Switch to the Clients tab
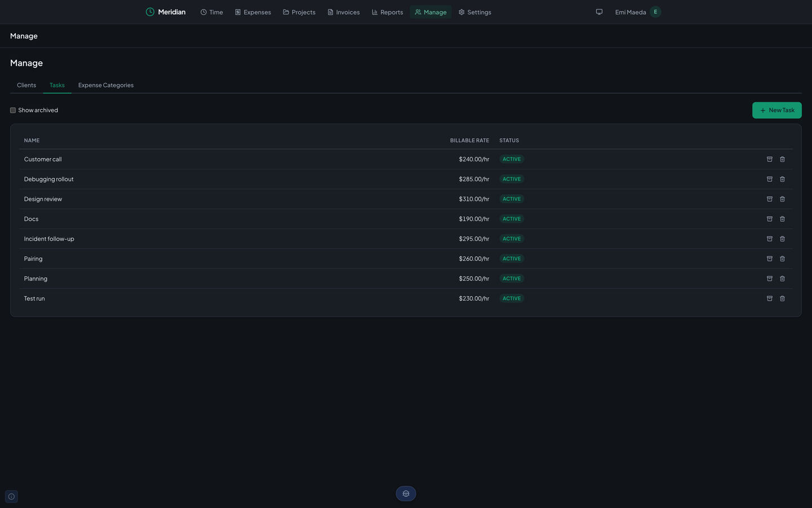The width and height of the screenshot is (812, 508). (x=27, y=85)
